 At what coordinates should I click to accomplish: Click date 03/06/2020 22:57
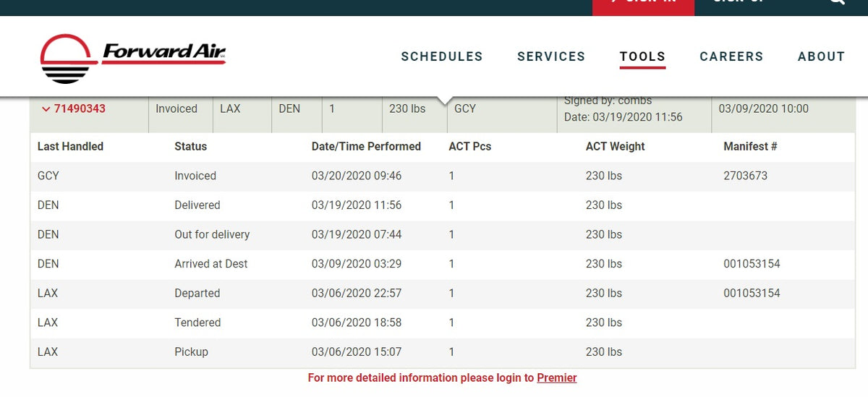(x=357, y=293)
